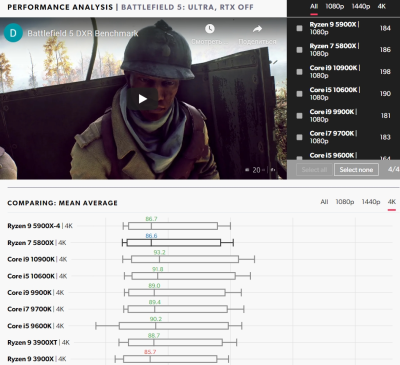Click the Watch later clock icon
The height and width of the screenshot is (365, 400).
click(x=210, y=29)
